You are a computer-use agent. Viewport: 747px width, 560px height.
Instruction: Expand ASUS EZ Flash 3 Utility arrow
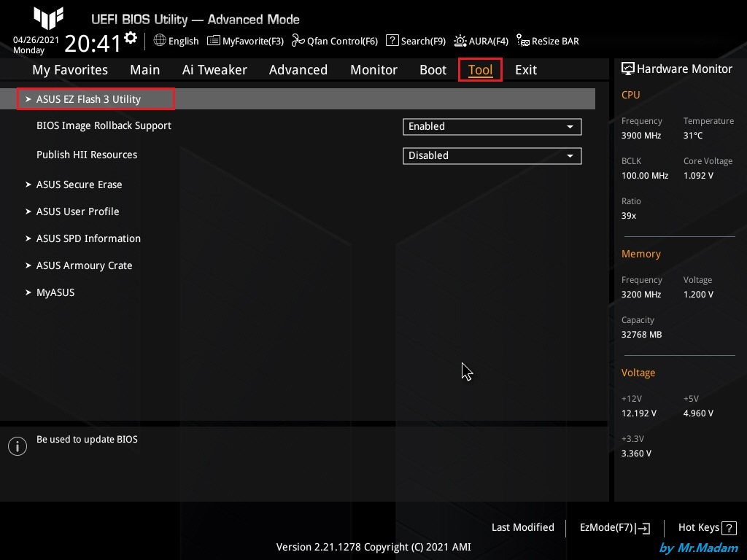[28, 99]
